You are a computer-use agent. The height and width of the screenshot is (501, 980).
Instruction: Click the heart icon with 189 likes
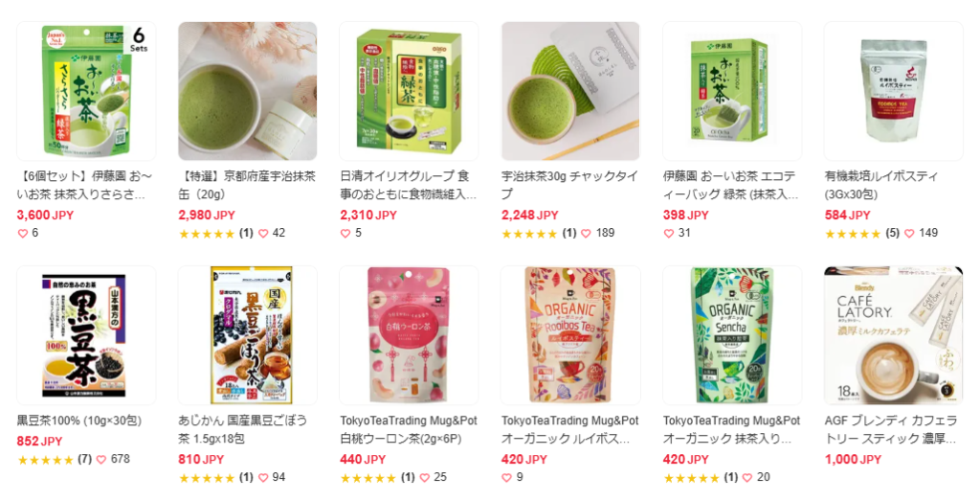(587, 234)
